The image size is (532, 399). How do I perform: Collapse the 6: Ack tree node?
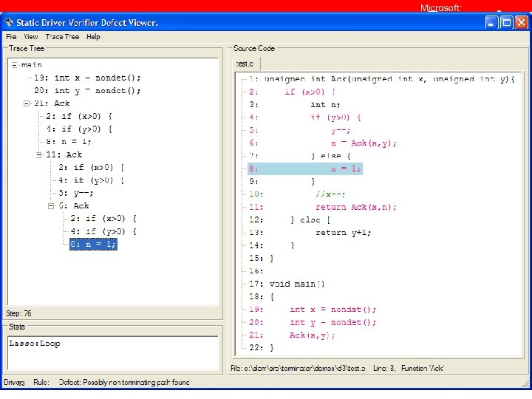pyautogui.click(x=51, y=206)
